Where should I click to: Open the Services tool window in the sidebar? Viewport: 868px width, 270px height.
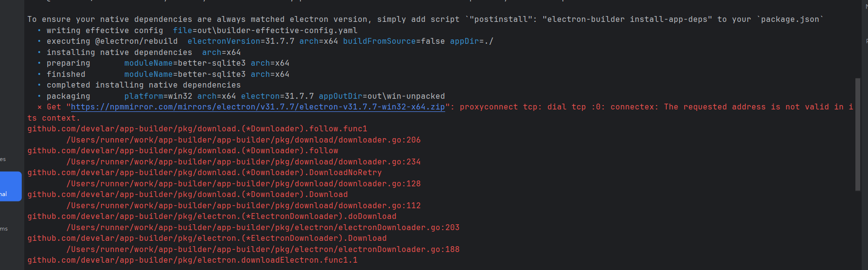click(3, 159)
